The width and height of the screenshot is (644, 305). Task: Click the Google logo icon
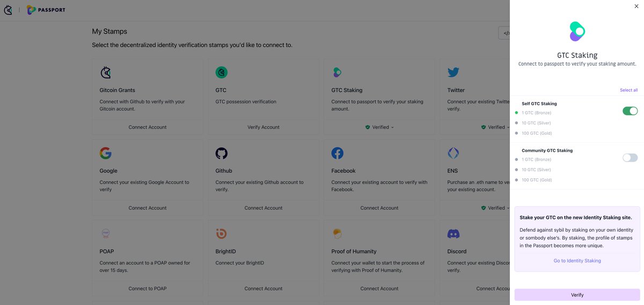tap(106, 153)
